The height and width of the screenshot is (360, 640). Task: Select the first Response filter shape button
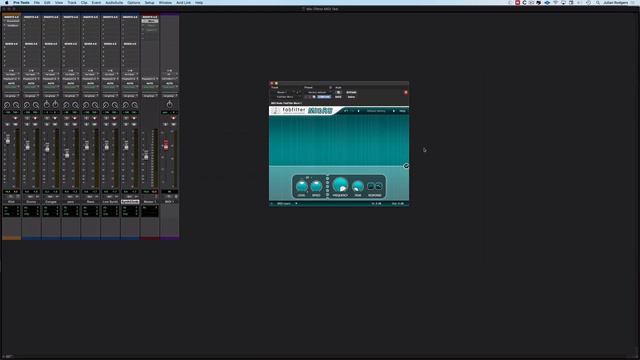(x=370, y=187)
